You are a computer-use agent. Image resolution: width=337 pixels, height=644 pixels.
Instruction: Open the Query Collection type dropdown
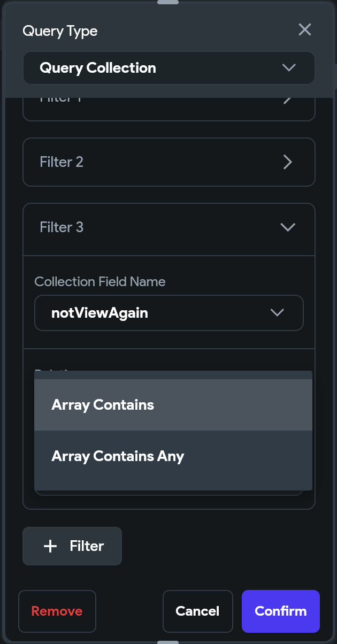(168, 68)
